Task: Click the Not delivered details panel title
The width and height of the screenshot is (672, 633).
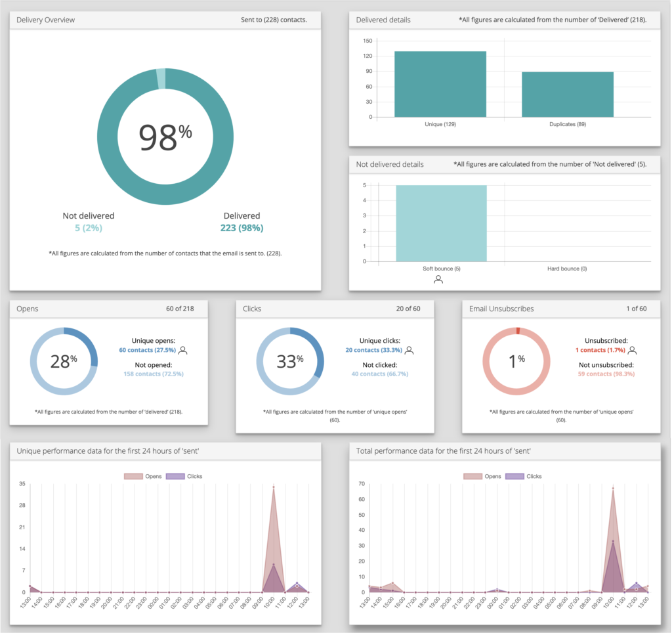Action: click(x=390, y=164)
